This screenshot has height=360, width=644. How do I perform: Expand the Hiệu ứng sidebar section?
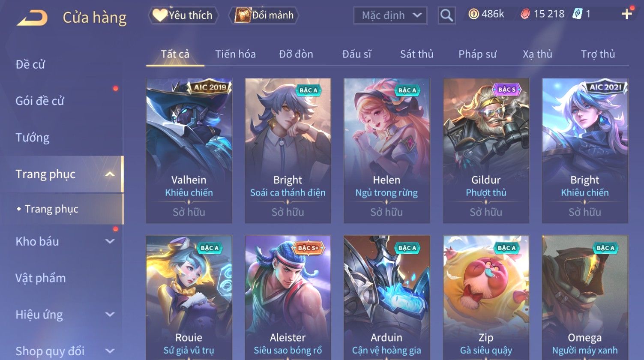tap(110, 315)
